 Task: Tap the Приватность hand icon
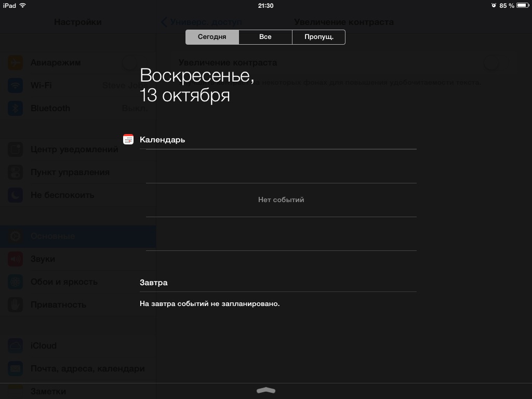(15, 304)
